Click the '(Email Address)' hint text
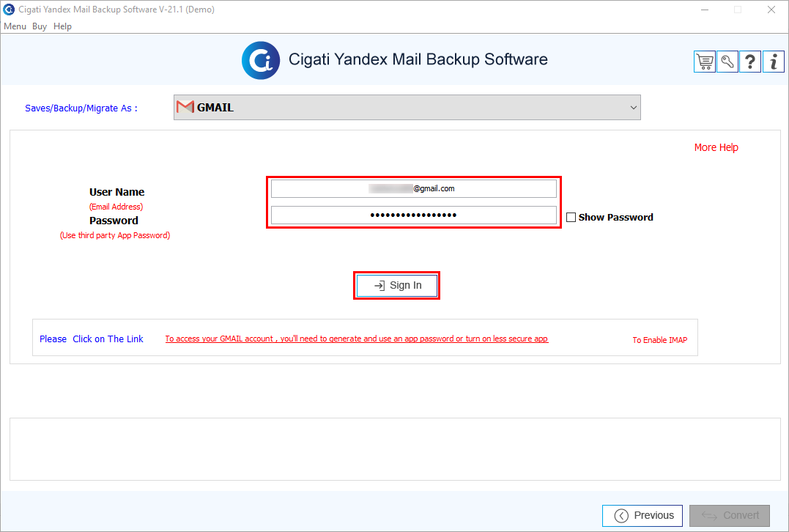789x532 pixels. click(116, 207)
